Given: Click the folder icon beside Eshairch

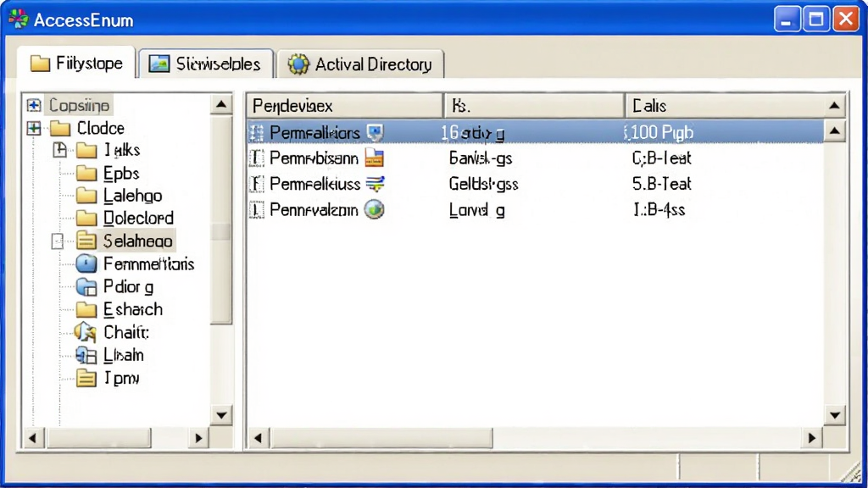Looking at the screenshot, I should pos(86,309).
